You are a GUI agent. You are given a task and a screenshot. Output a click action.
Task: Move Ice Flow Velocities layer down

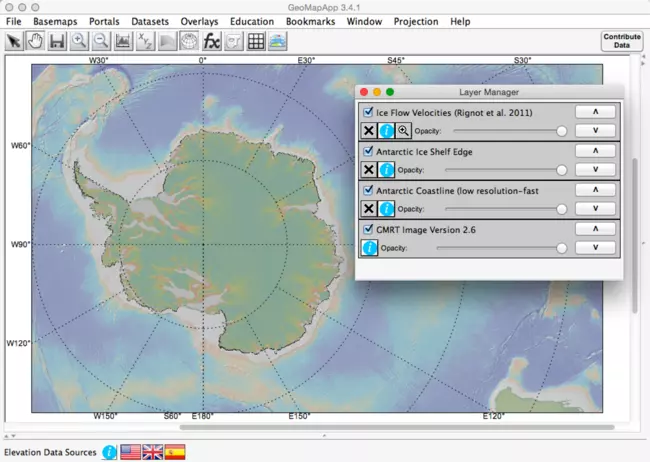(595, 130)
